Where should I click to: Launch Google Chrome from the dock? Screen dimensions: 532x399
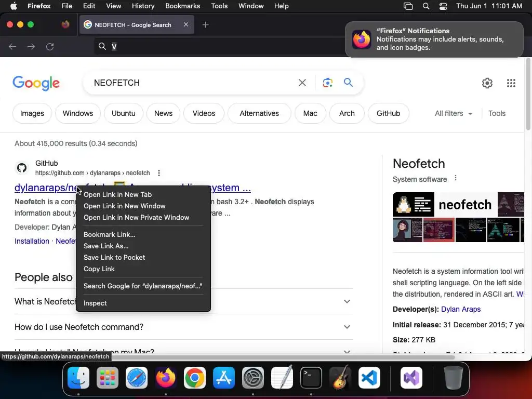195,378
